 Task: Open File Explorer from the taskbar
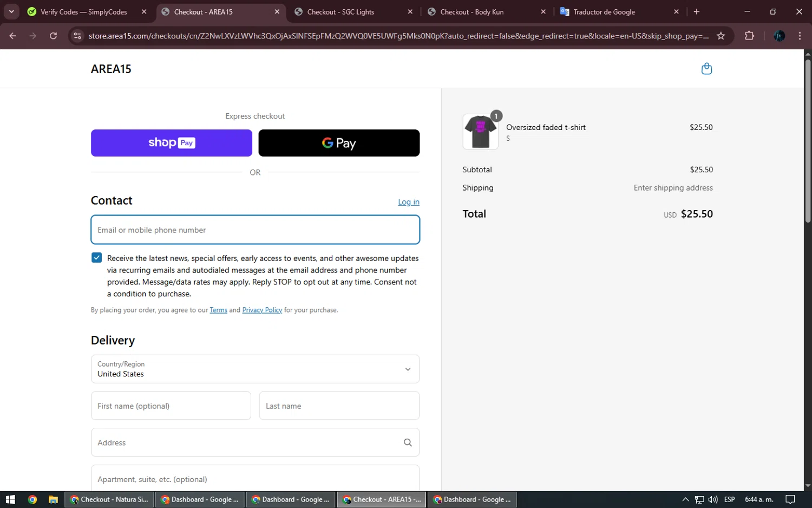(53, 499)
